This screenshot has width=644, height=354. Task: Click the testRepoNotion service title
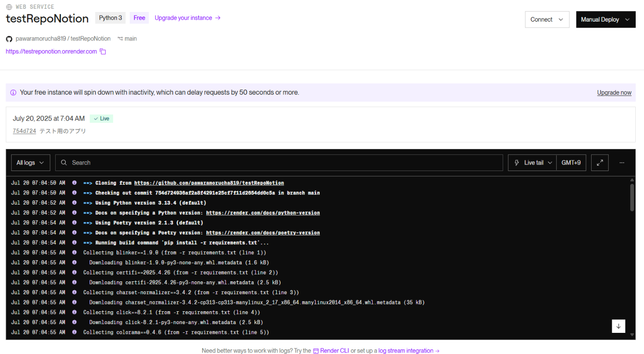click(47, 19)
